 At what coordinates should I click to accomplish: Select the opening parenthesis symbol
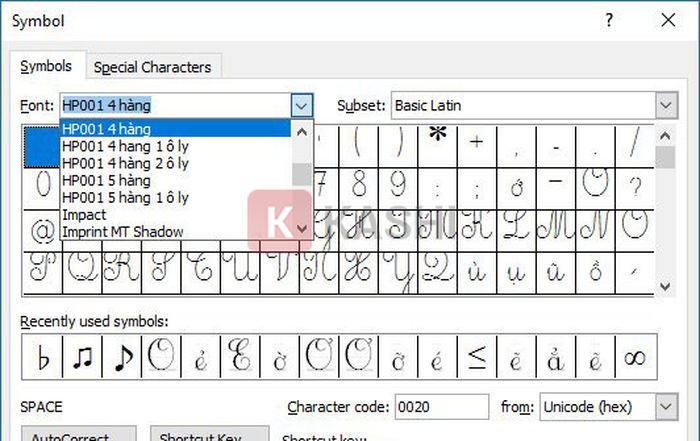pyautogui.click(x=358, y=146)
